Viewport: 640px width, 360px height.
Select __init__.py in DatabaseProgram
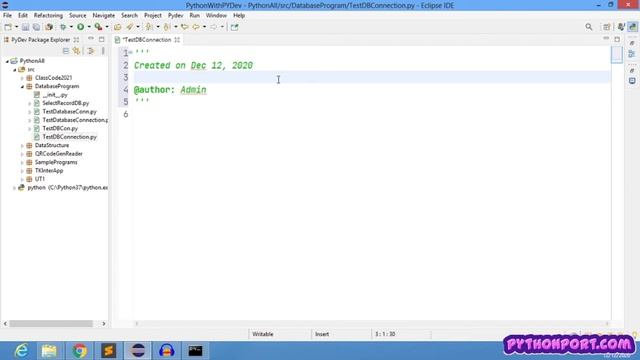click(55, 95)
